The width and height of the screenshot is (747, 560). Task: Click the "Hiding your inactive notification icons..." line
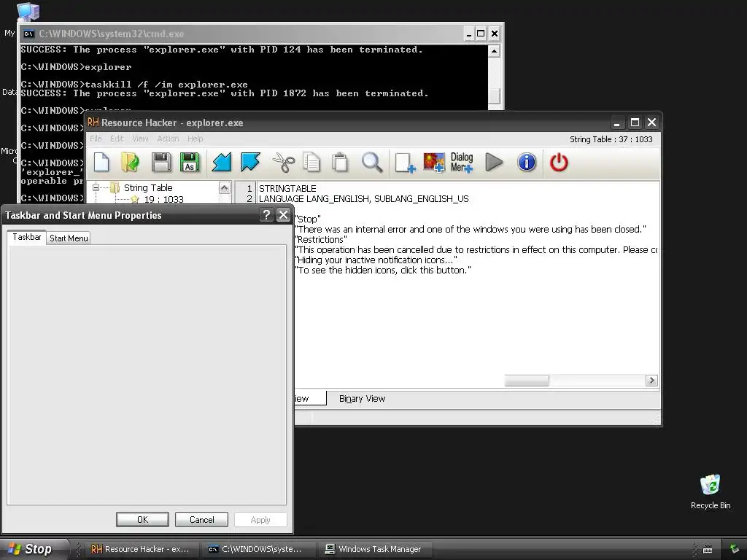376,260
